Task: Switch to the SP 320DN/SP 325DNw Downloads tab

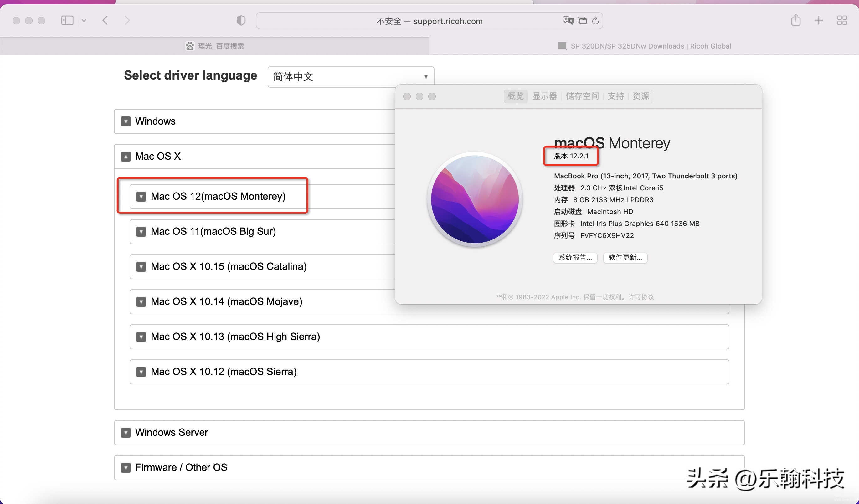Action: (644, 46)
